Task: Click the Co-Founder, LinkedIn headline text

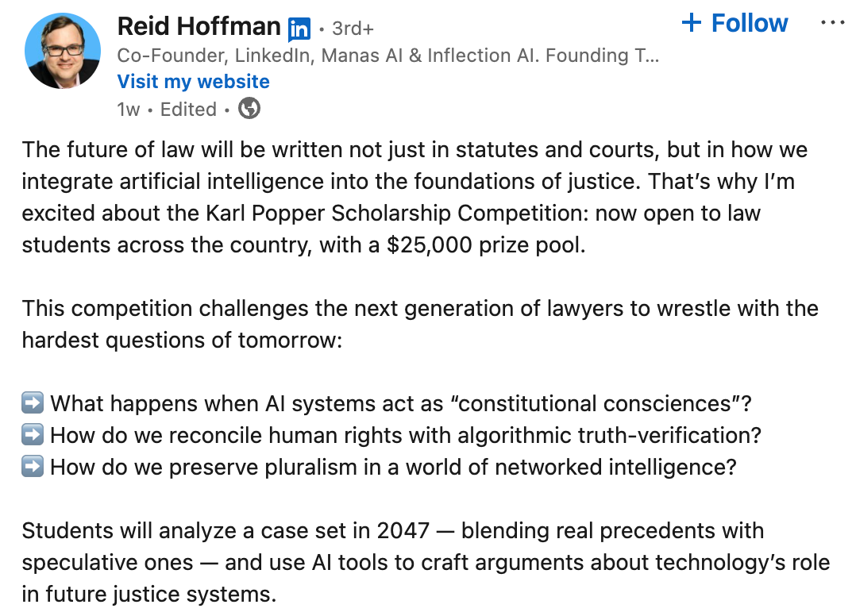Action: pos(388,55)
